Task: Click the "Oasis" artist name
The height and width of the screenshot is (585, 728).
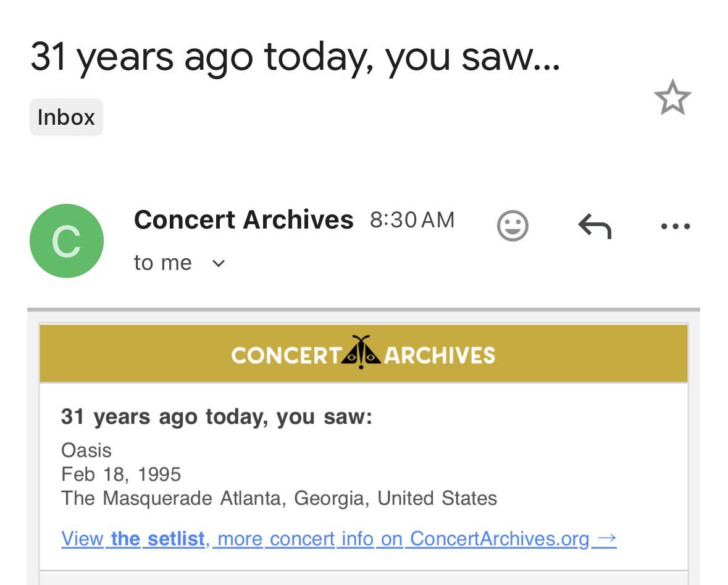Action: (86, 450)
